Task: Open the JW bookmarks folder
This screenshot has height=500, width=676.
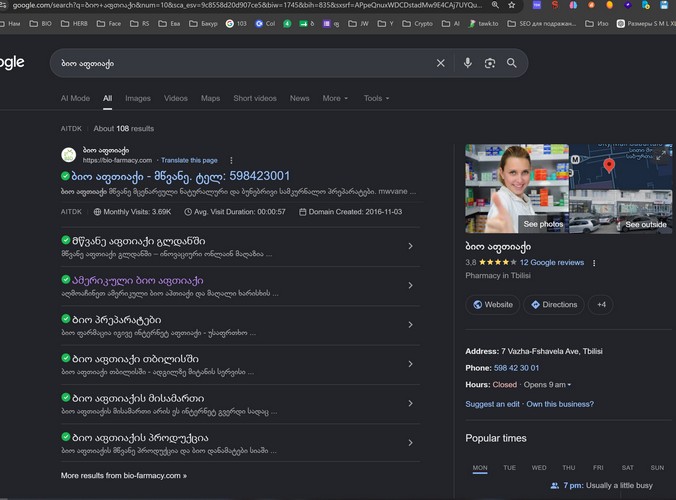Action: pos(359,23)
